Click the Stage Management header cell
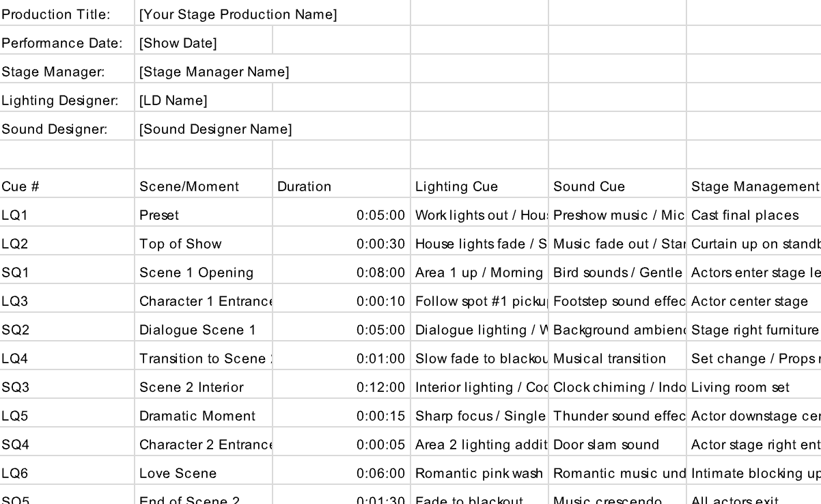The width and height of the screenshot is (821, 504). (754, 186)
